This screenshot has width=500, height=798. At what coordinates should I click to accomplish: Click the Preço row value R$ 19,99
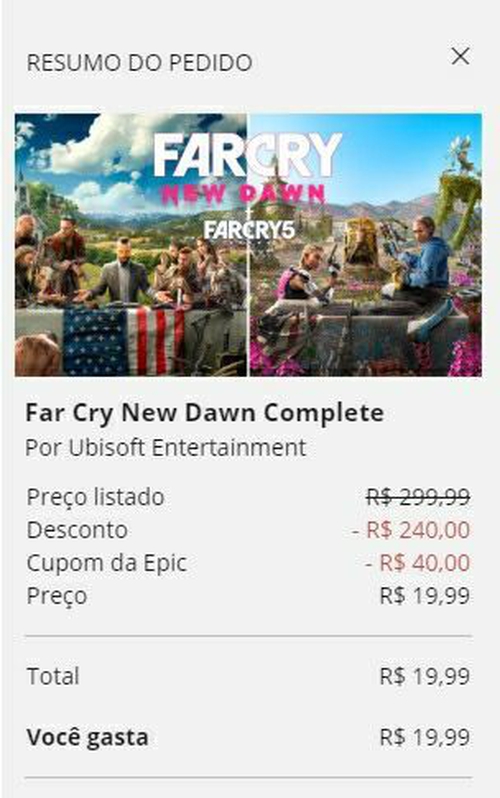click(425, 595)
